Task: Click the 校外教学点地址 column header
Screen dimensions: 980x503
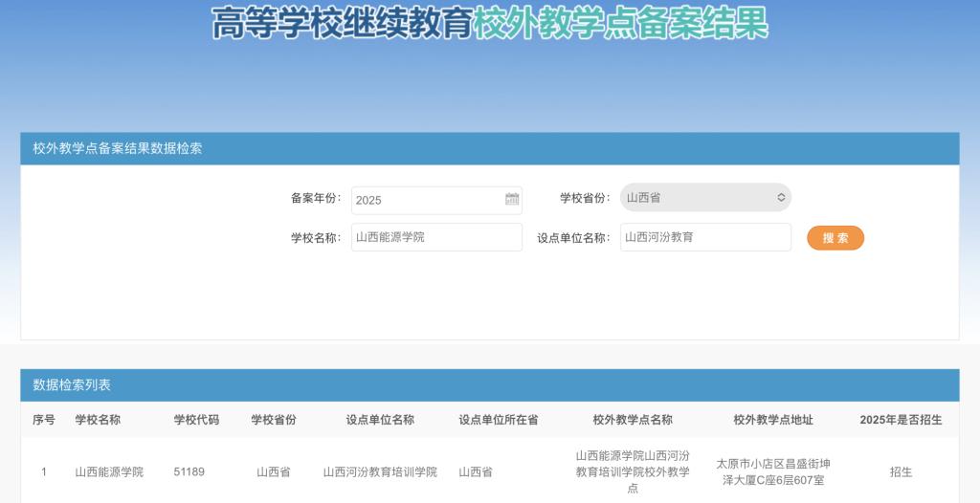Action: coord(773,420)
